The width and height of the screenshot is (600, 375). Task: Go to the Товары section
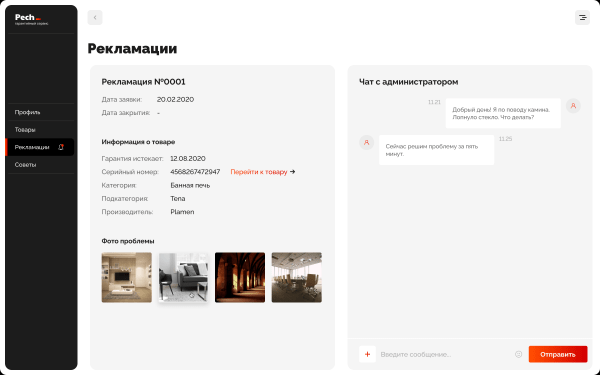25,130
